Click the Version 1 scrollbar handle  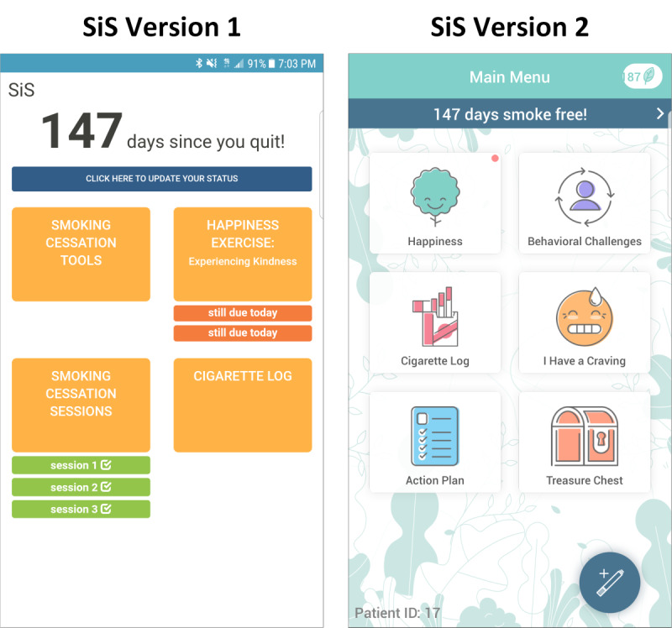(322, 165)
